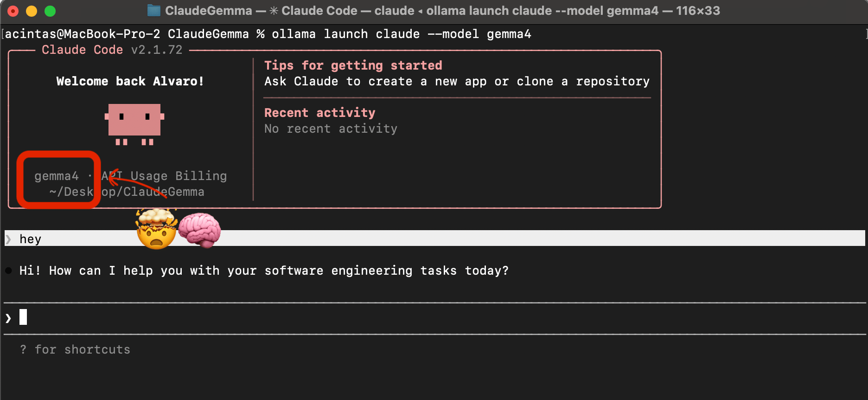Click the prompt input line with cursor
The width and height of the screenshot is (868, 400).
(434, 318)
